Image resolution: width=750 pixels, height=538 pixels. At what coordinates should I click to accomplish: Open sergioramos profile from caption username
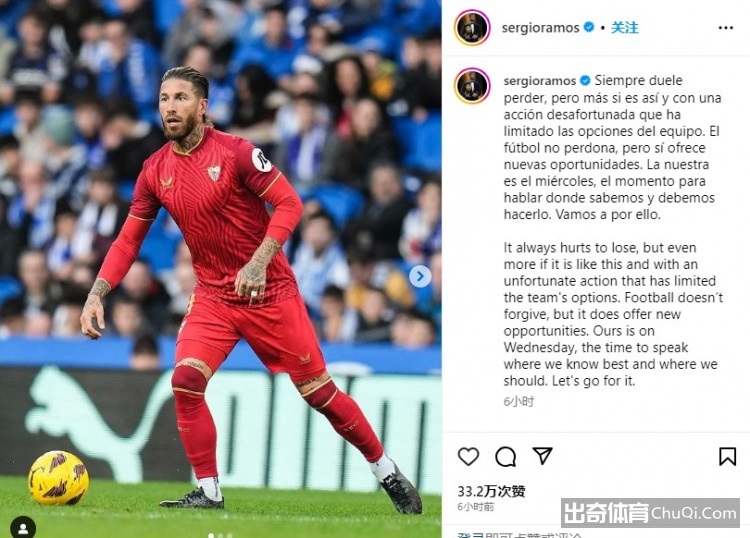pos(540,80)
